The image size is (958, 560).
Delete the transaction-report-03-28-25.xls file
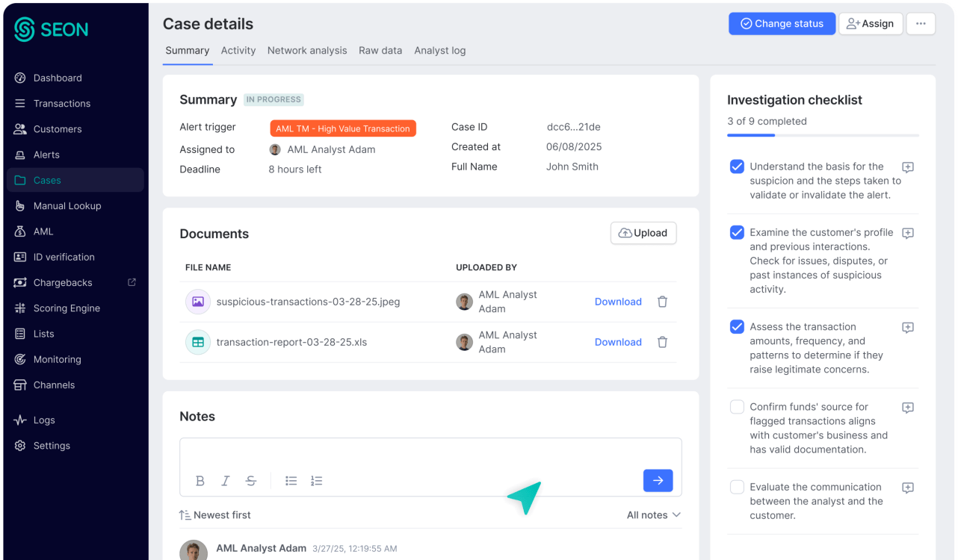pyautogui.click(x=662, y=342)
